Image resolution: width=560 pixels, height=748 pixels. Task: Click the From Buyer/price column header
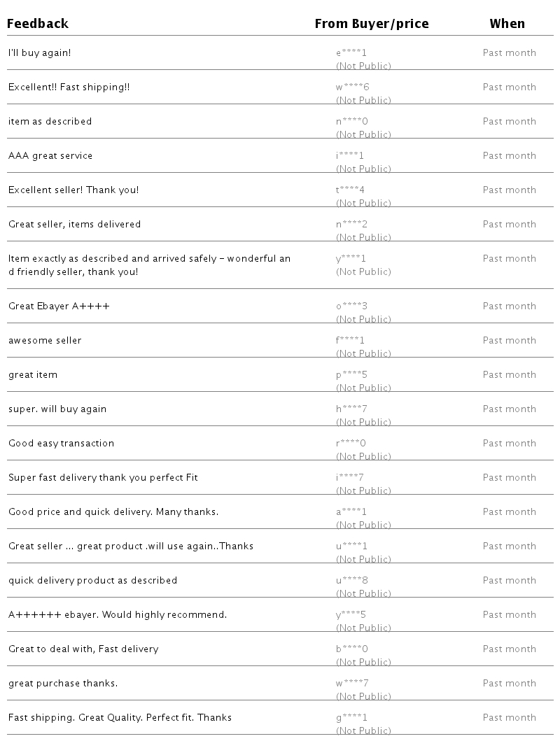click(x=371, y=24)
